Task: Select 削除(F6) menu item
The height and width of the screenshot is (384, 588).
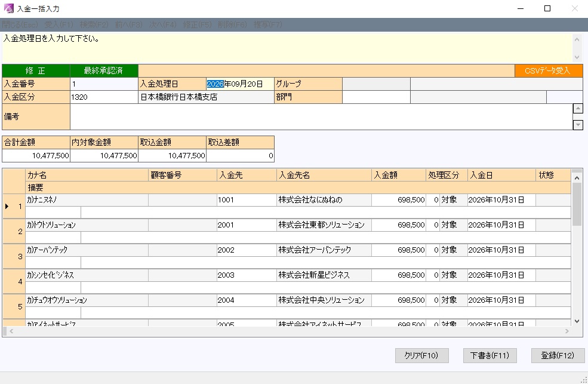Action: 232,24
